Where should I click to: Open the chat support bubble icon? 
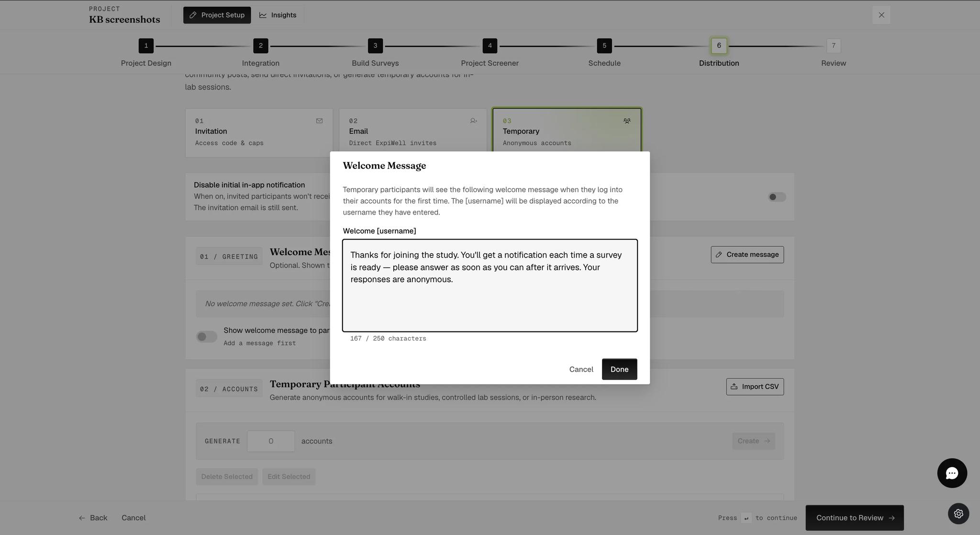[952, 473]
